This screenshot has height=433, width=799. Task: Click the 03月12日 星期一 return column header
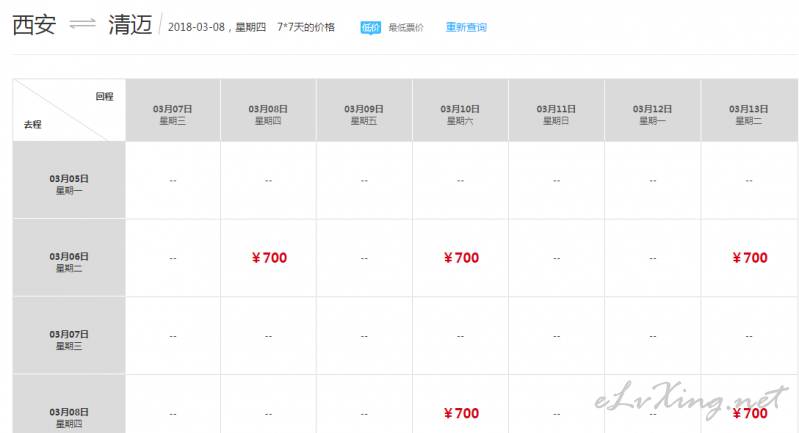653,110
